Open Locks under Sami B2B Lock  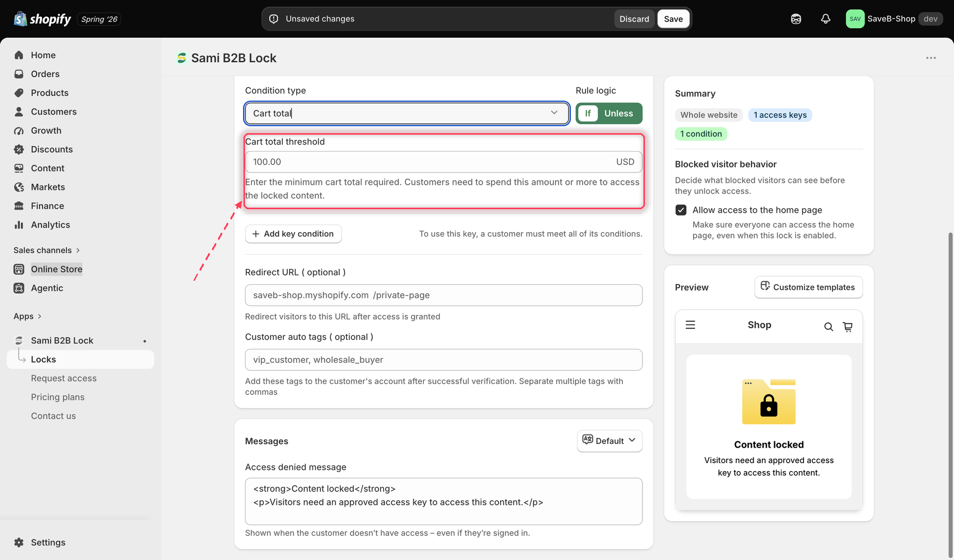(80, 360)
